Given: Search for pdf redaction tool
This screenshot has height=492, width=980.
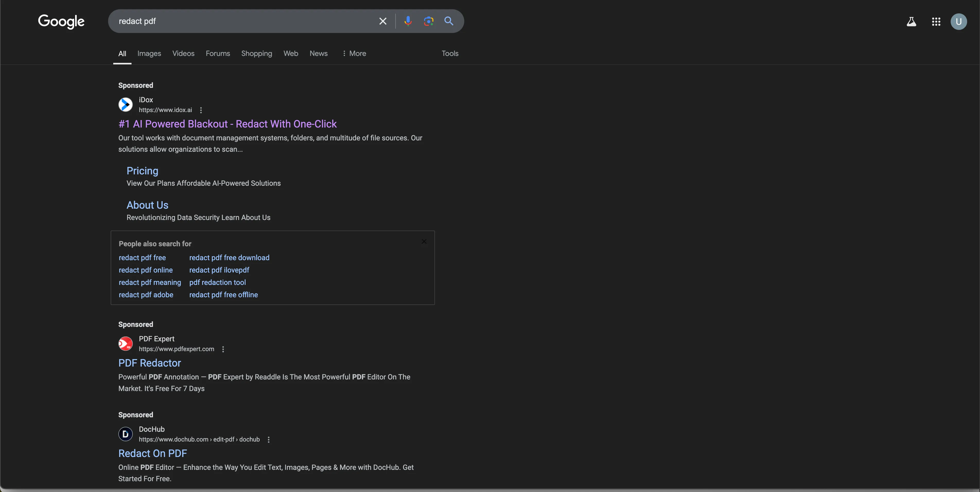Looking at the screenshot, I should click(x=218, y=283).
